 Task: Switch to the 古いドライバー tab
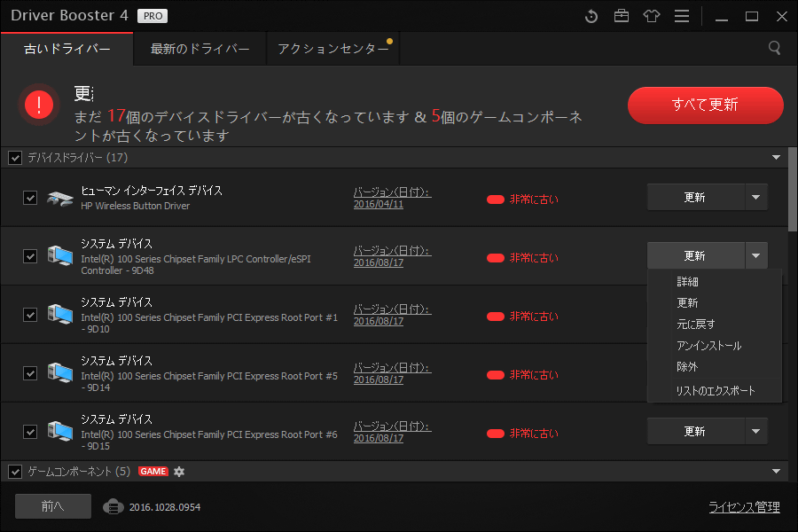coord(67,49)
